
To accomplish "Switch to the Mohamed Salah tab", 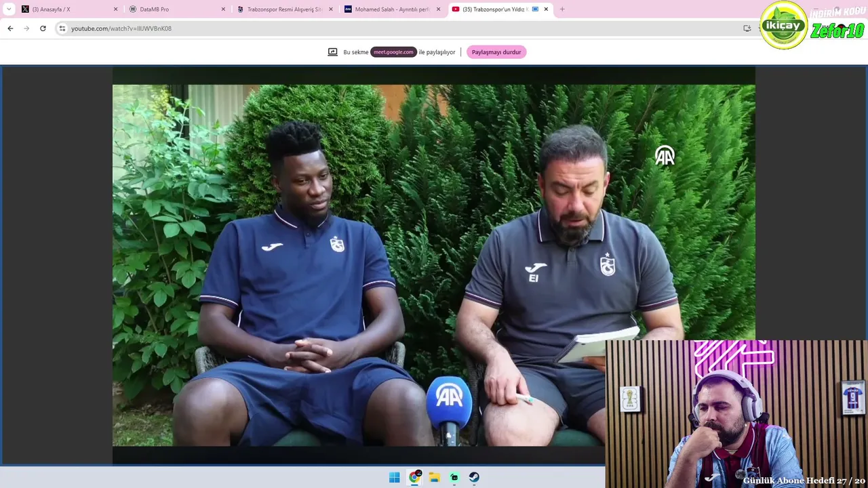I will coord(392,9).
